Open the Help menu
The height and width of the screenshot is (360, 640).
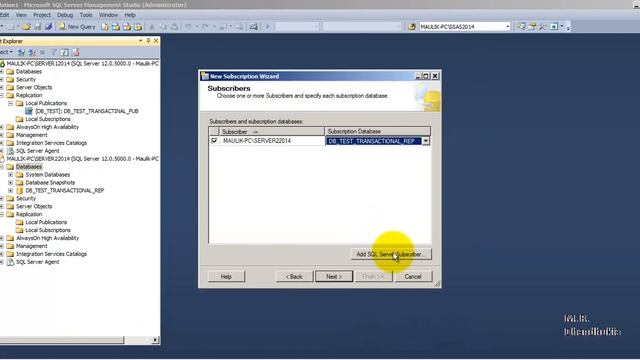(130, 15)
